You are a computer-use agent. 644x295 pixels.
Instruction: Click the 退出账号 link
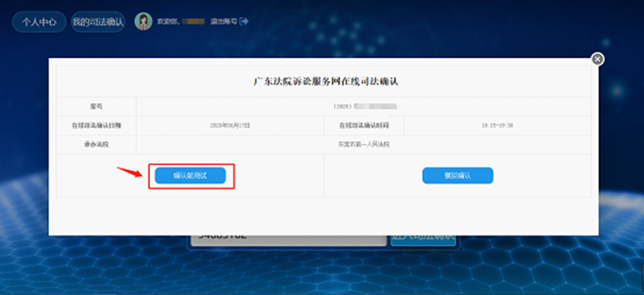224,22
